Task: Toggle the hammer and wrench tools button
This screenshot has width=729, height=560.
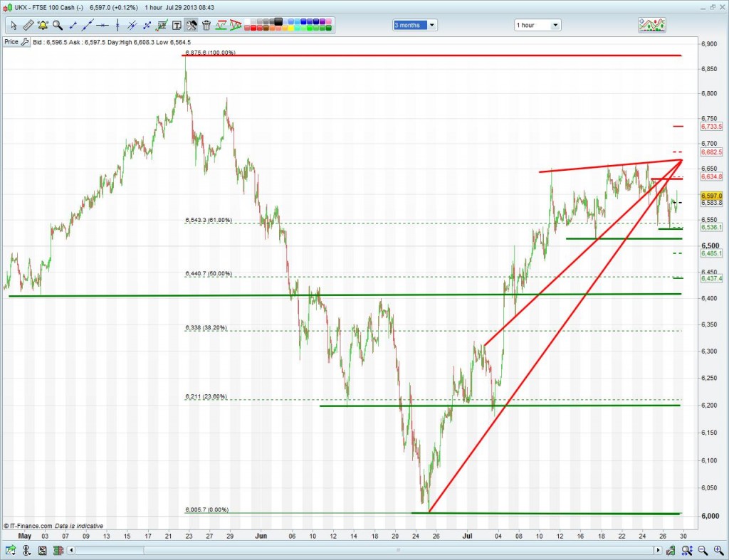Action: [192, 26]
